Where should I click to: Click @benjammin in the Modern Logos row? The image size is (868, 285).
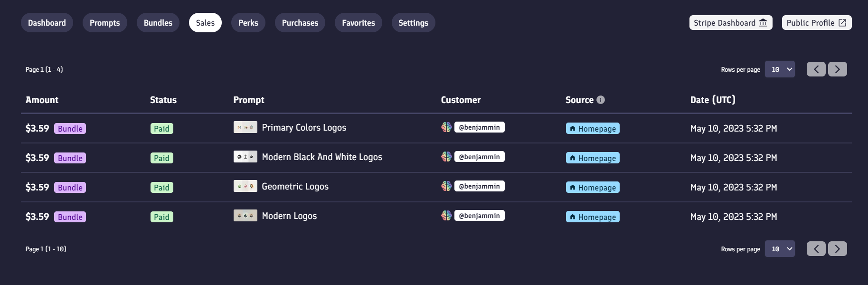(480, 216)
